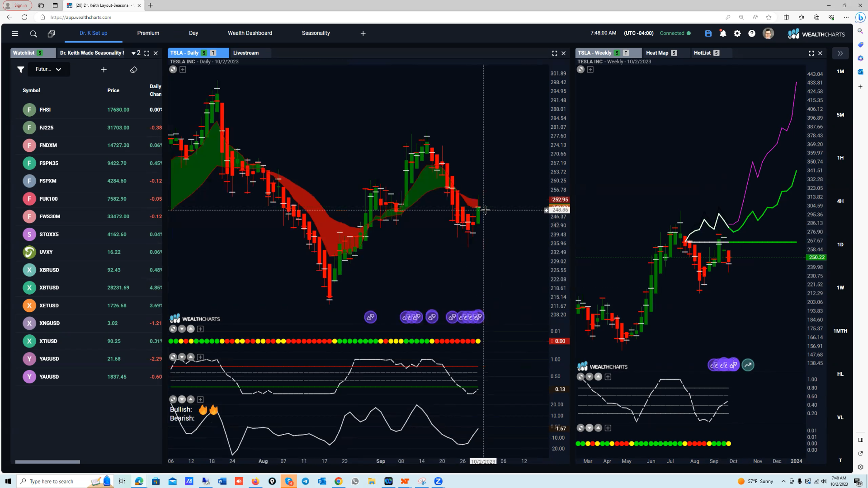The width and height of the screenshot is (868, 488).
Task: Open the Livestream tab
Action: click(x=246, y=53)
